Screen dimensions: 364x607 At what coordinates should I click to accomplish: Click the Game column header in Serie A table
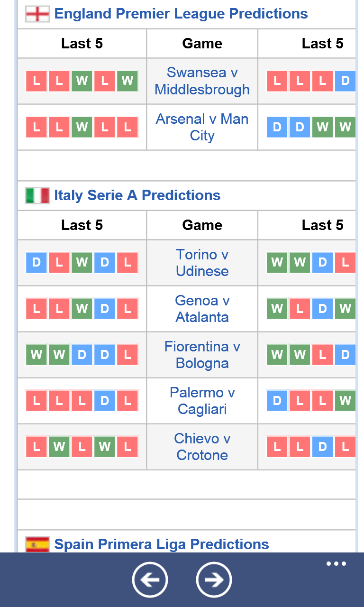pos(202,225)
